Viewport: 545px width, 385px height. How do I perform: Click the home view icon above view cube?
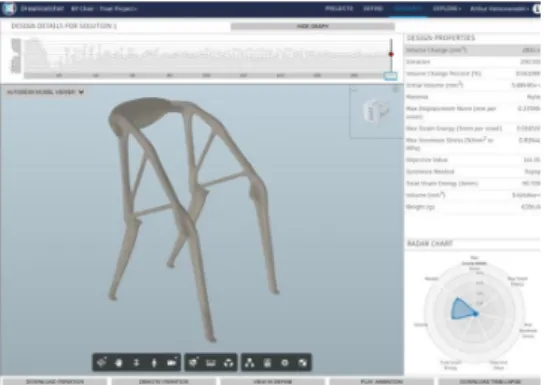point(354,91)
